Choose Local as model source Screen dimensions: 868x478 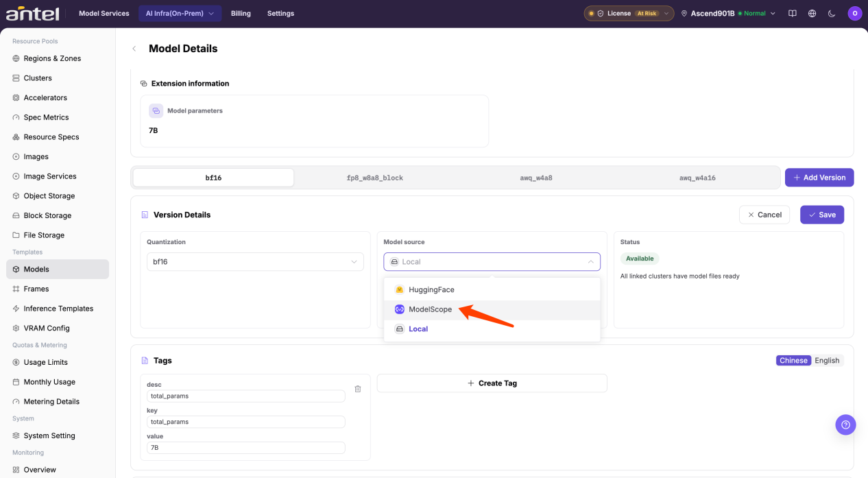tap(492, 329)
